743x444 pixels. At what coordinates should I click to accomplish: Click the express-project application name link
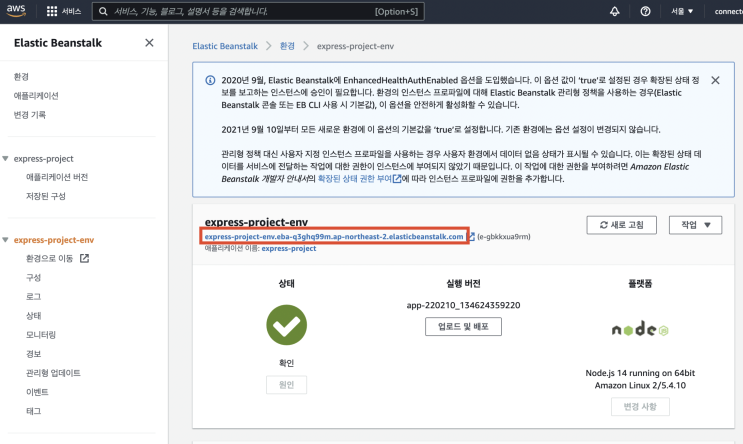coord(289,248)
